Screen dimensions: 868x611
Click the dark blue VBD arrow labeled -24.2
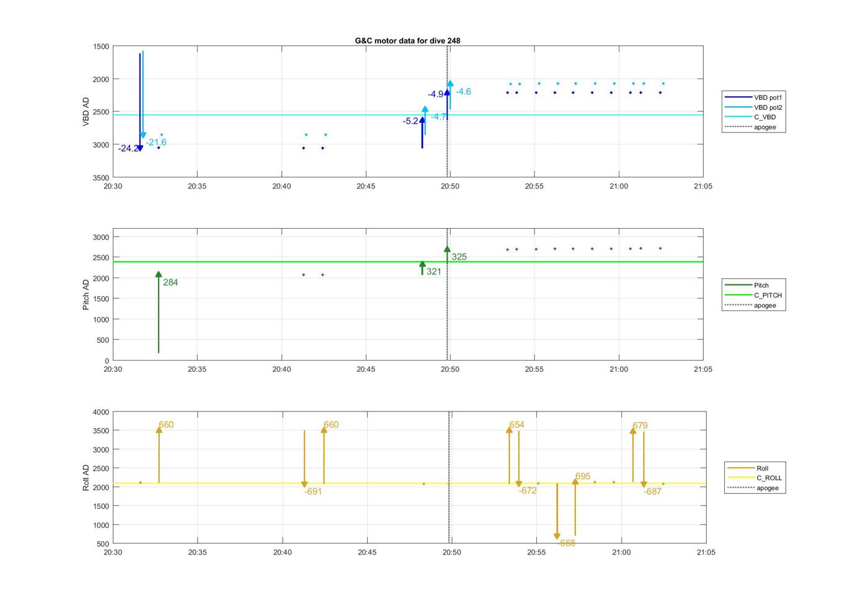point(140,102)
